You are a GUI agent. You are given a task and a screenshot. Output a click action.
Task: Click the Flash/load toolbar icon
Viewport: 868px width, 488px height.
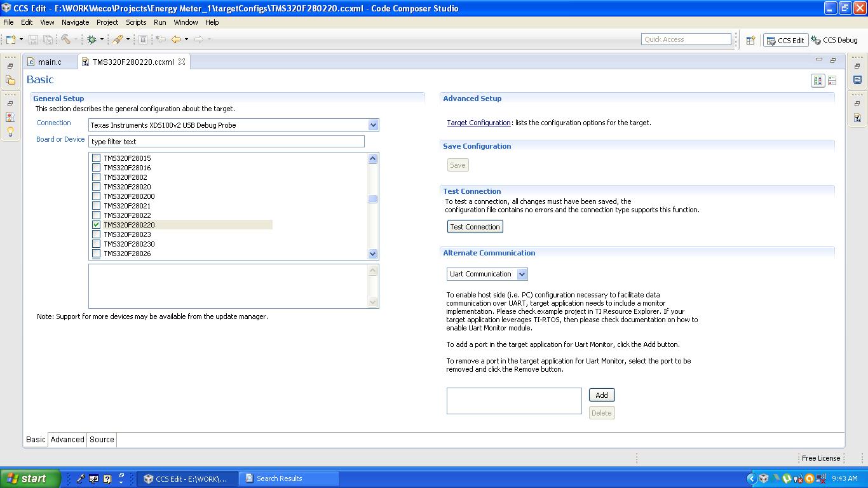pos(118,39)
